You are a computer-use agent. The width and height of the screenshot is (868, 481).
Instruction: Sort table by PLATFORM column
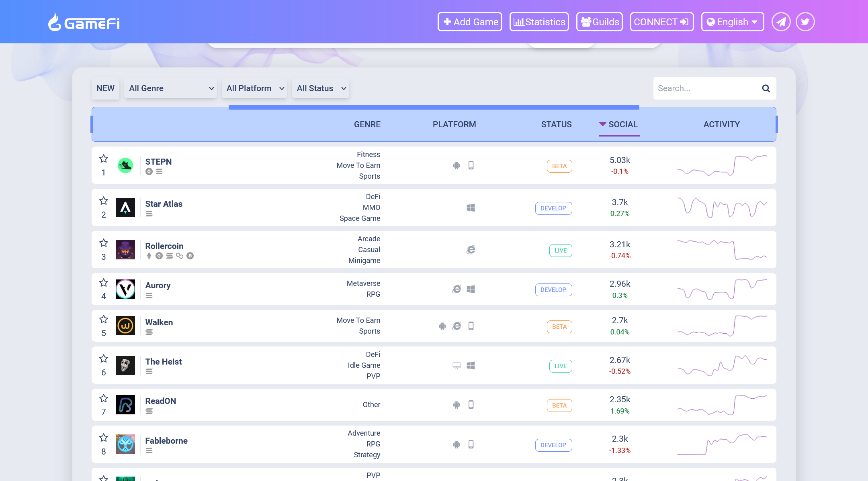(454, 124)
